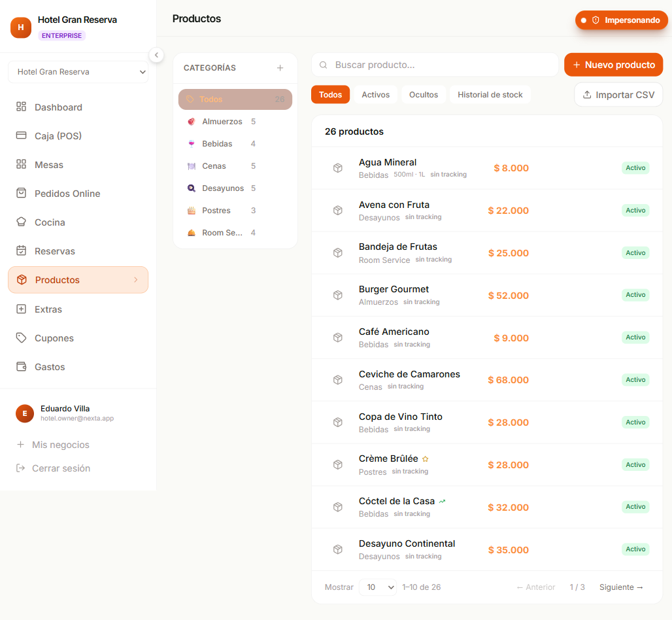Open Dashboard from the sidebar

pyautogui.click(x=78, y=107)
